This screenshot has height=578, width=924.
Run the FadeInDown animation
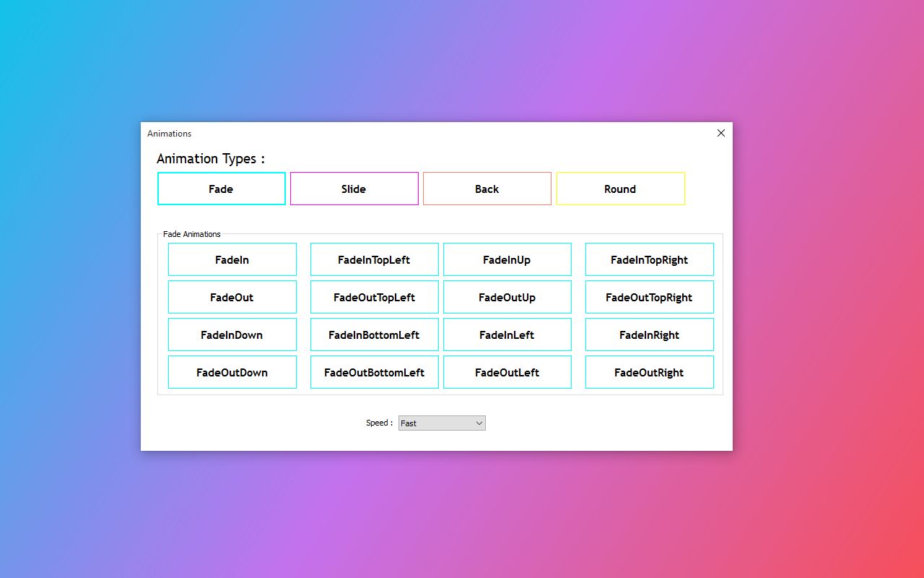tap(232, 335)
